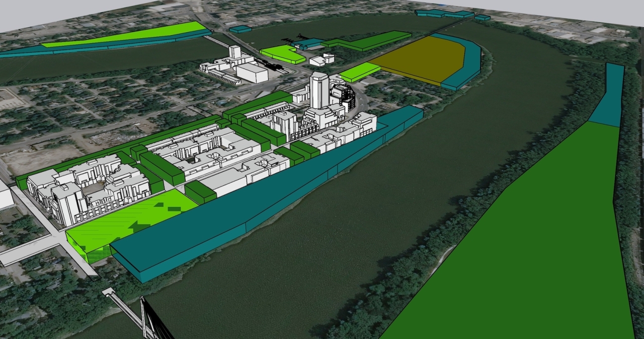644x339 pixels.
Task: Select the small white house near the top center
Action: tap(321, 60)
